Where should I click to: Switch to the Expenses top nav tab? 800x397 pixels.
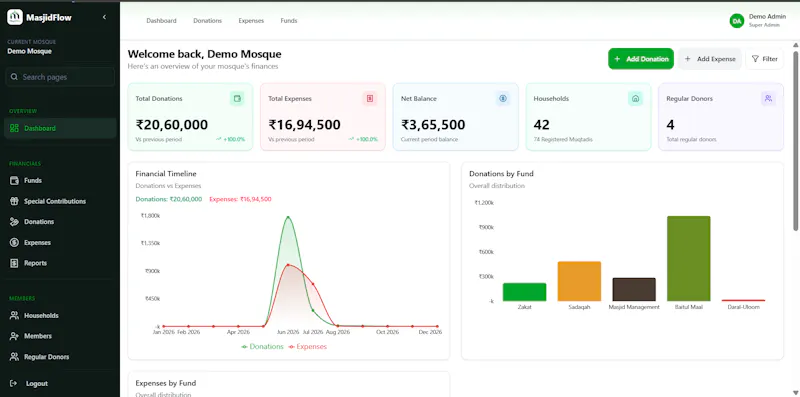click(x=251, y=21)
